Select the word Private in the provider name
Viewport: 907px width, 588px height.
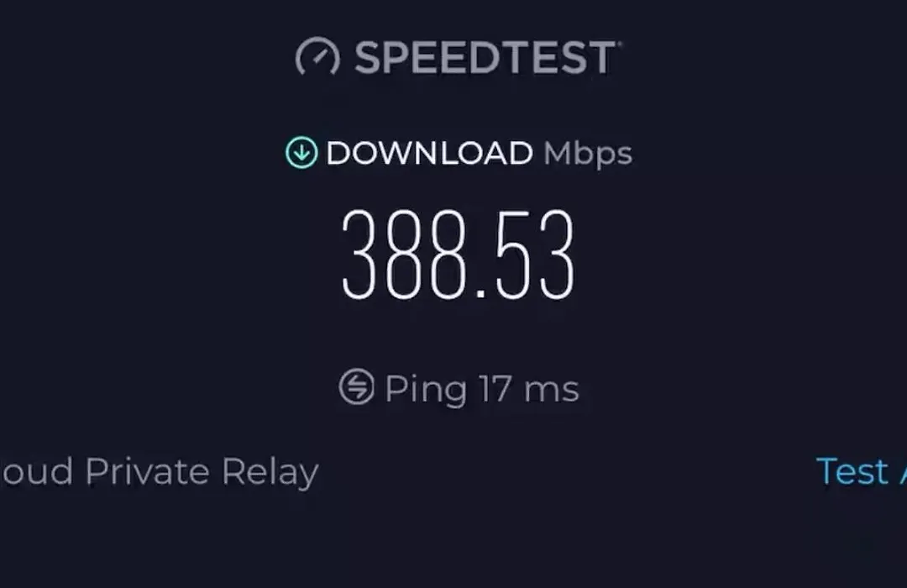(x=147, y=471)
